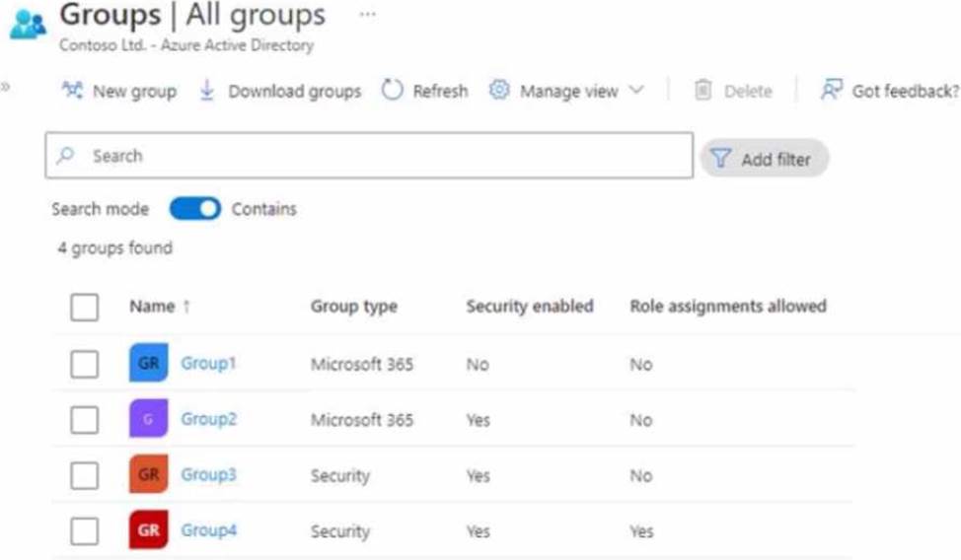961x560 pixels.
Task: Click the Groups people icon in header
Action: pyautogui.click(x=28, y=25)
